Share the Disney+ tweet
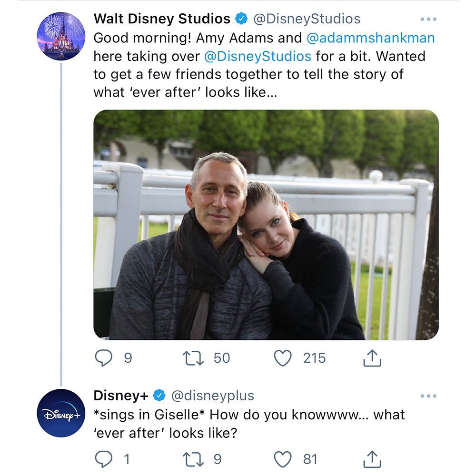This screenshot has width=476, height=476. [x=372, y=459]
